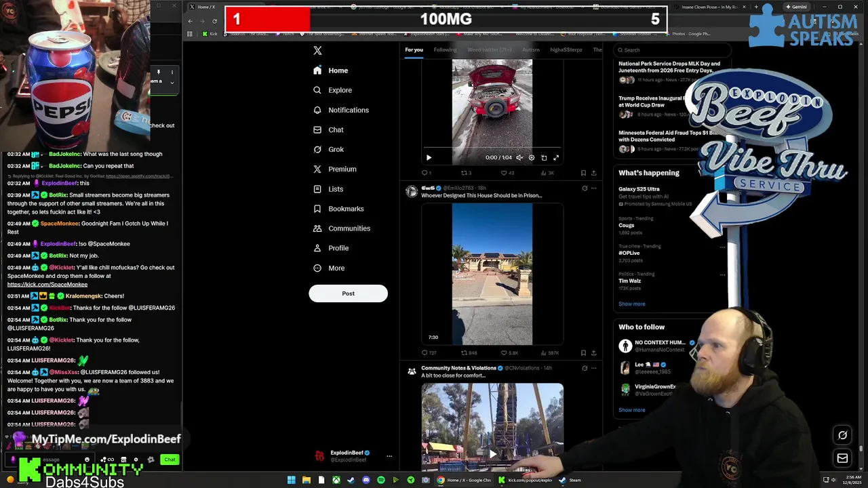Reload the browser page
The width and height of the screenshot is (868, 488).
coord(215,21)
